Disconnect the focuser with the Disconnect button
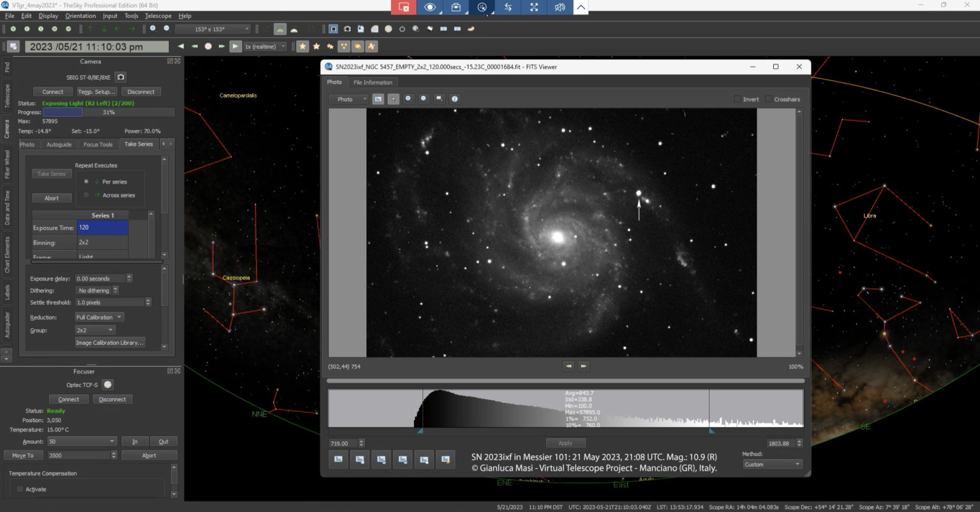Image resolution: width=980 pixels, height=512 pixels. coord(112,399)
